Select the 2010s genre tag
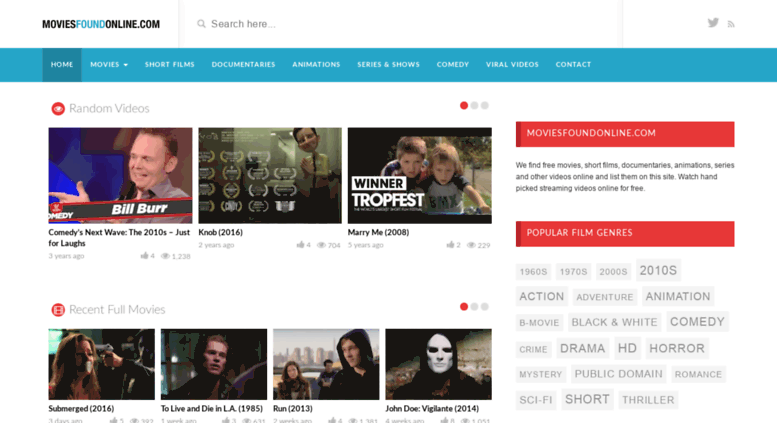Screen dimensions: 777x423 click(658, 270)
